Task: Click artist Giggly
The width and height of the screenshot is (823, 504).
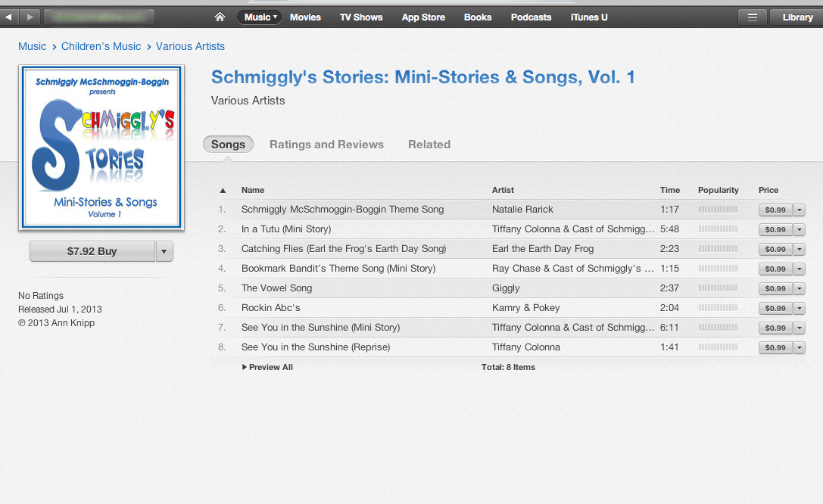Action: (506, 288)
